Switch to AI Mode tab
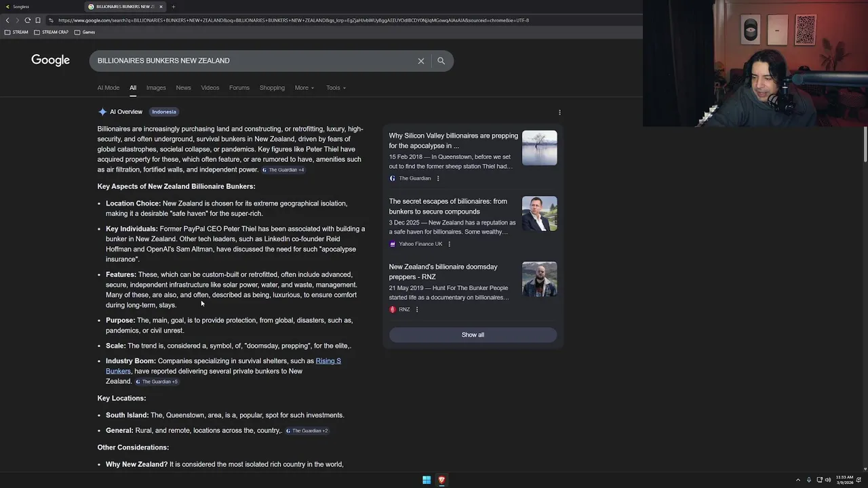Screen dimensions: 868x488 108,87
